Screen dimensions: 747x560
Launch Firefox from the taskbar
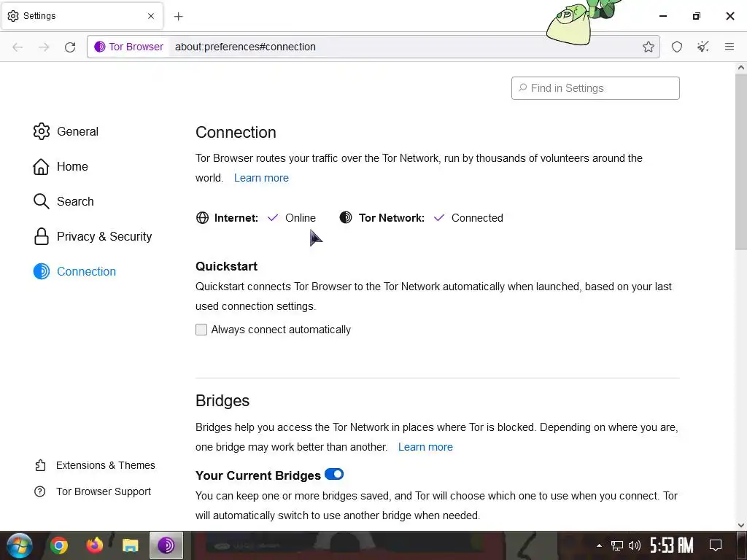tap(95, 545)
